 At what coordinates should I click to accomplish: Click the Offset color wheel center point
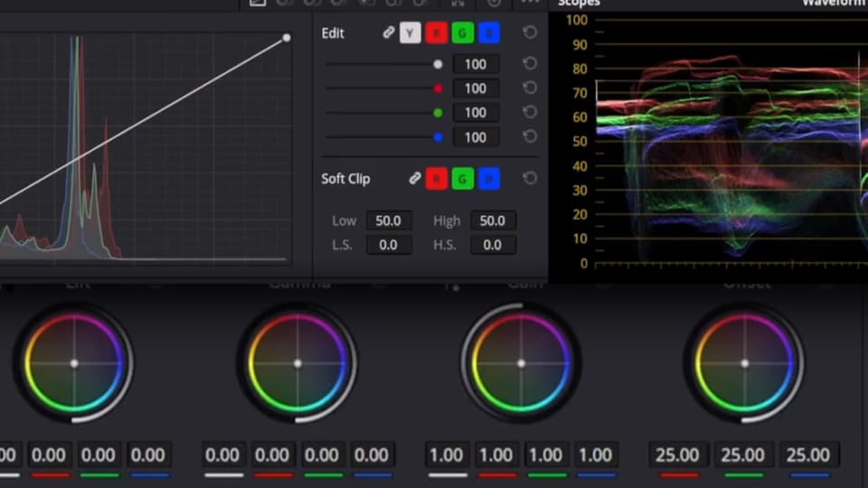tap(744, 363)
